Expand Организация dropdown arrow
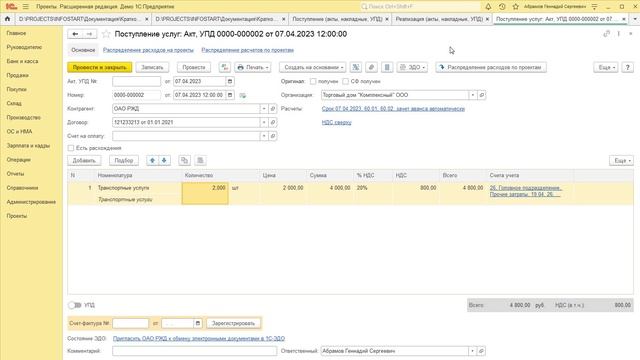 [473, 95]
